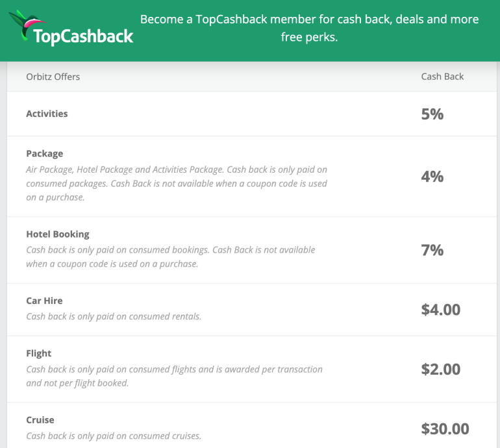
Task: Select the Hotel Booking offer title
Action: (x=58, y=234)
